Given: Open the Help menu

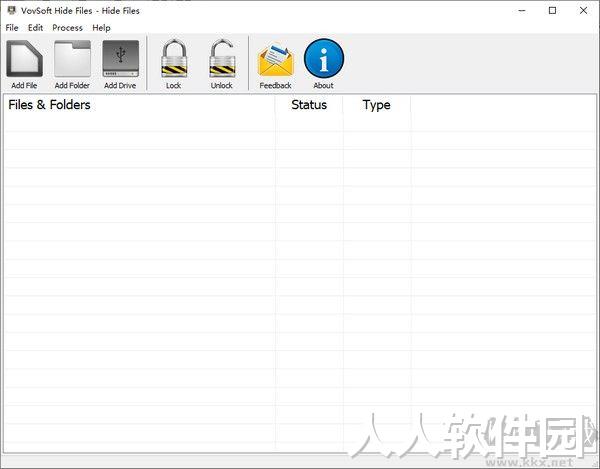Looking at the screenshot, I should pyautogui.click(x=101, y=28).
